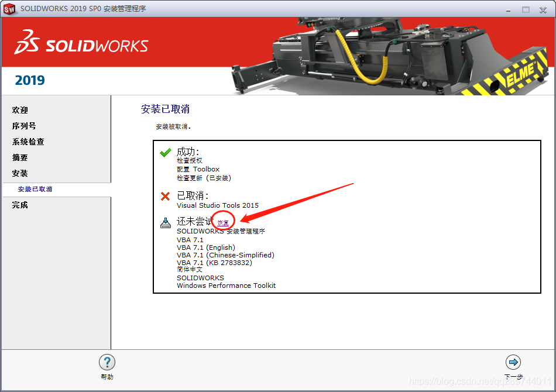Click the Windows Performance Toolkit entry
556x392 pixels.
click(226, 286)
